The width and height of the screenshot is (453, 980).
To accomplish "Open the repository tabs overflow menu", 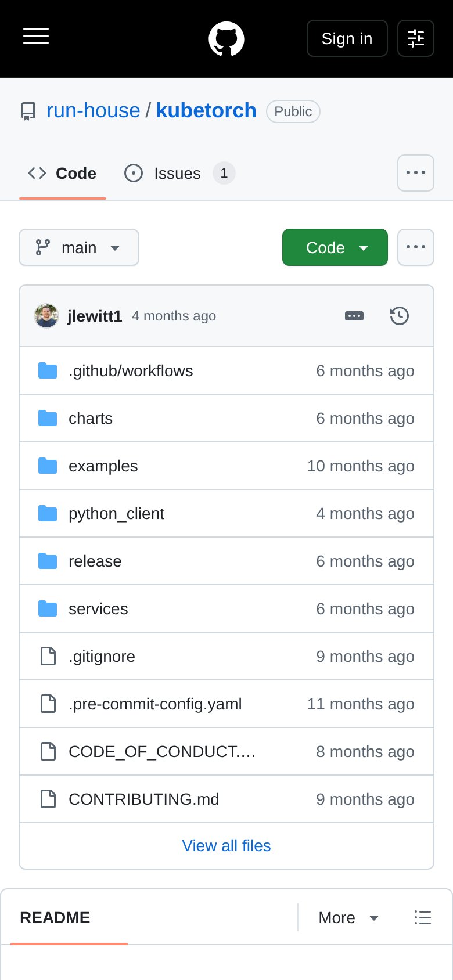I will click(416, 173).
